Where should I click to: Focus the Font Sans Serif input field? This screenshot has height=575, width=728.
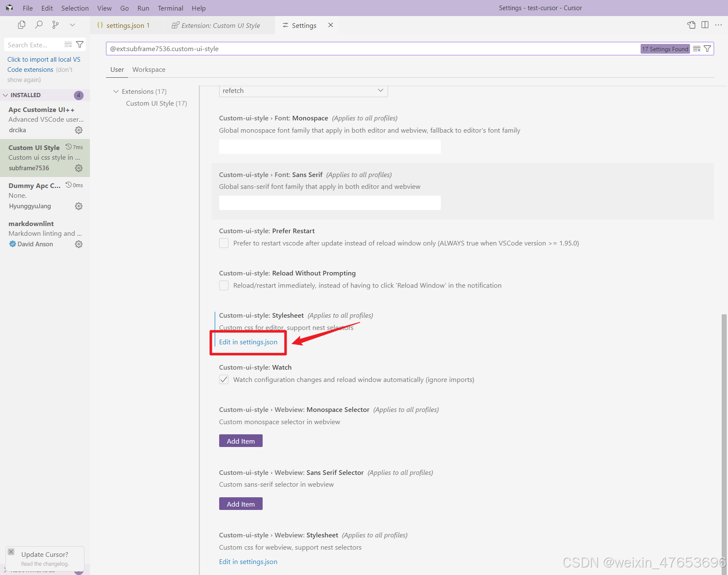[330, 203]
